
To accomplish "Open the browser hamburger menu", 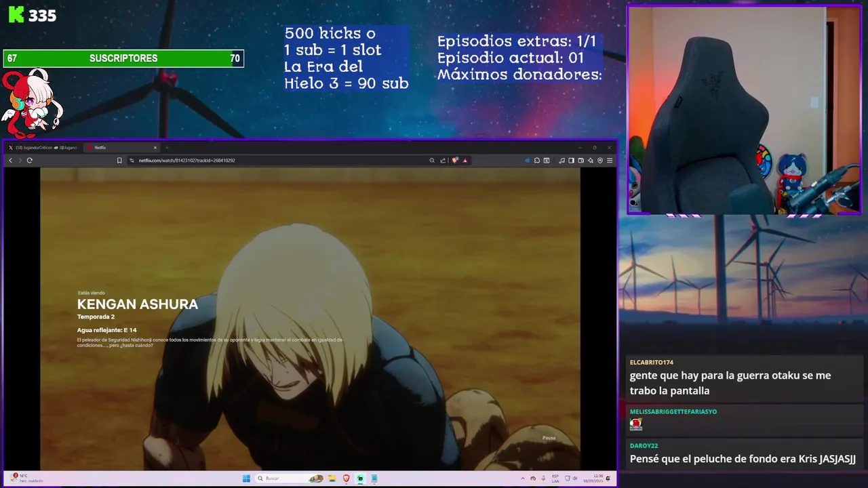I will (610, 161).
